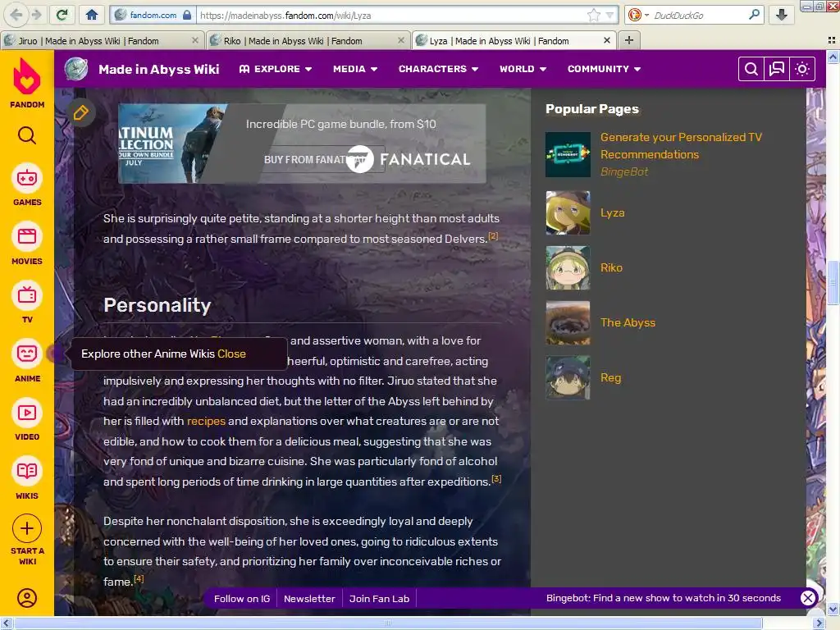Open the recipes link in Personality text

[206, 421]
